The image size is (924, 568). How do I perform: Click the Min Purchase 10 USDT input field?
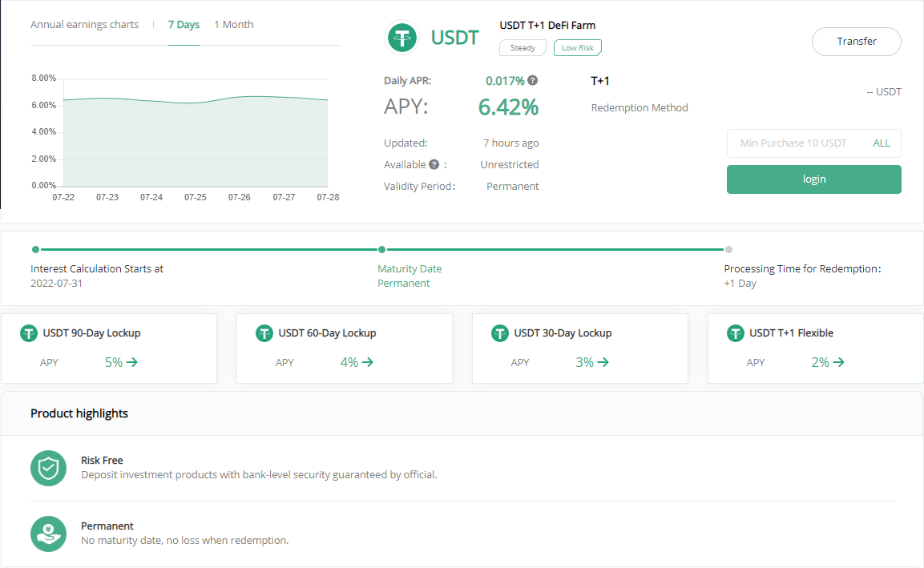tap(793, 143)
